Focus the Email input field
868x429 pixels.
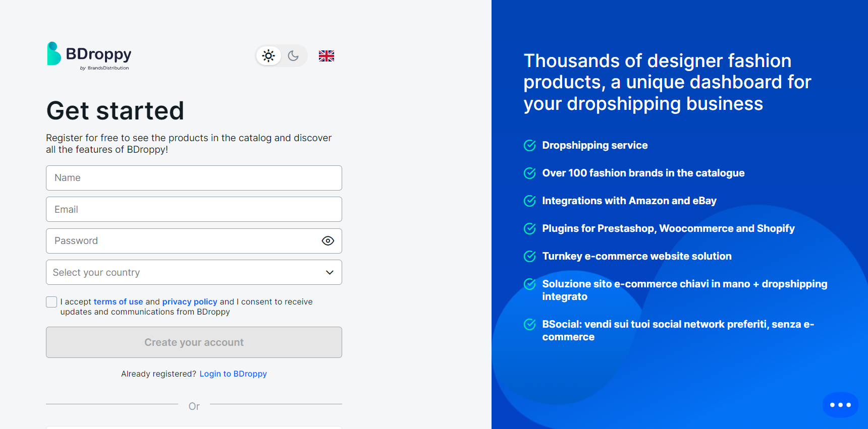pos(194,209)
